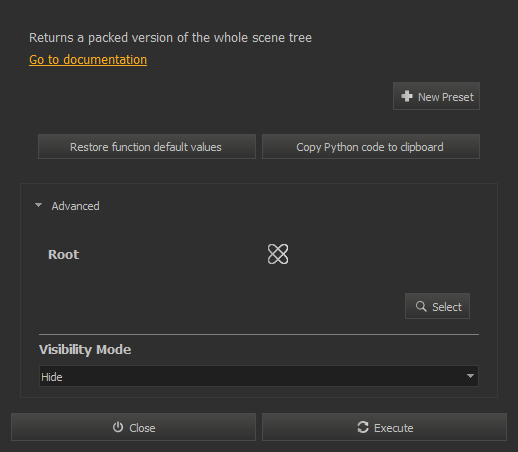Click the refresh arrows icon on Execute
518x452 pixels.
click(x=363, y=427)
